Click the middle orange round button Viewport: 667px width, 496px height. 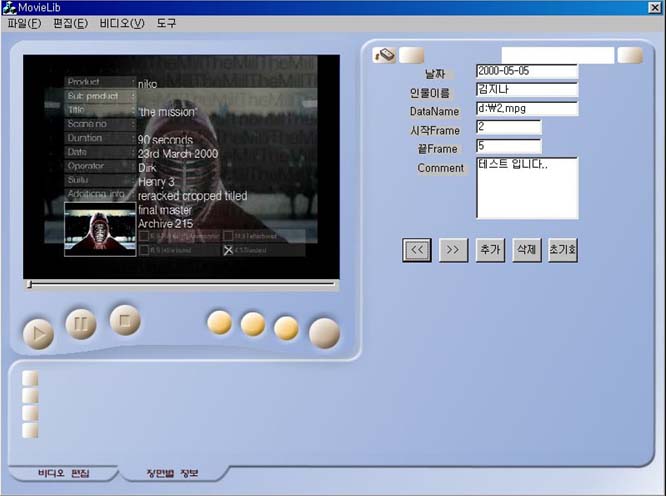(x=253, y=324)
